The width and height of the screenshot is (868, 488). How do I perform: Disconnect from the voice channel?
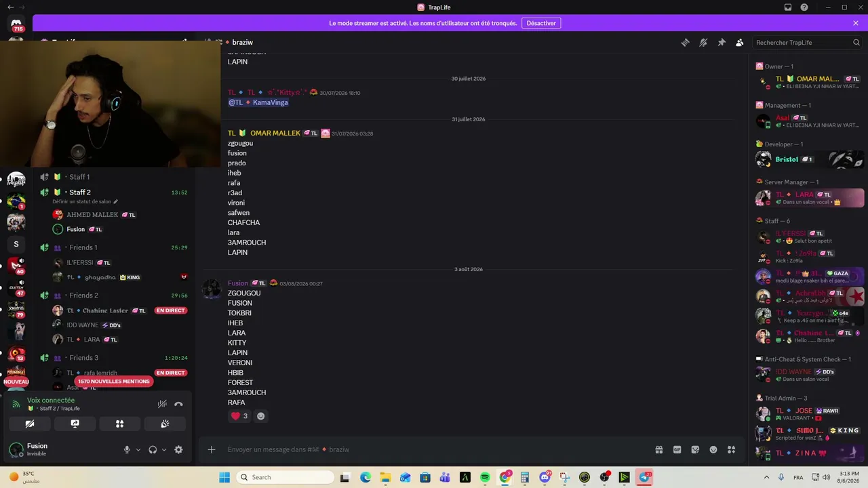178,404
